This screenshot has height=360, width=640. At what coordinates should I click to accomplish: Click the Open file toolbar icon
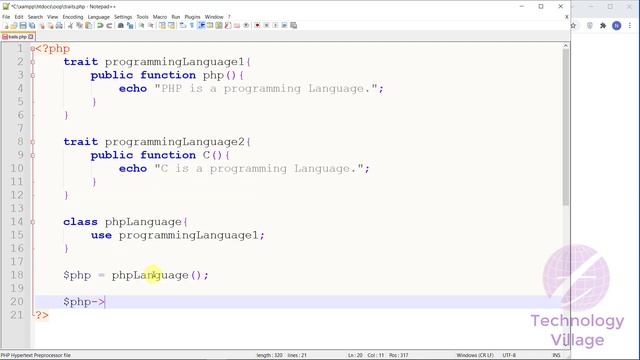tap(14, 25)
